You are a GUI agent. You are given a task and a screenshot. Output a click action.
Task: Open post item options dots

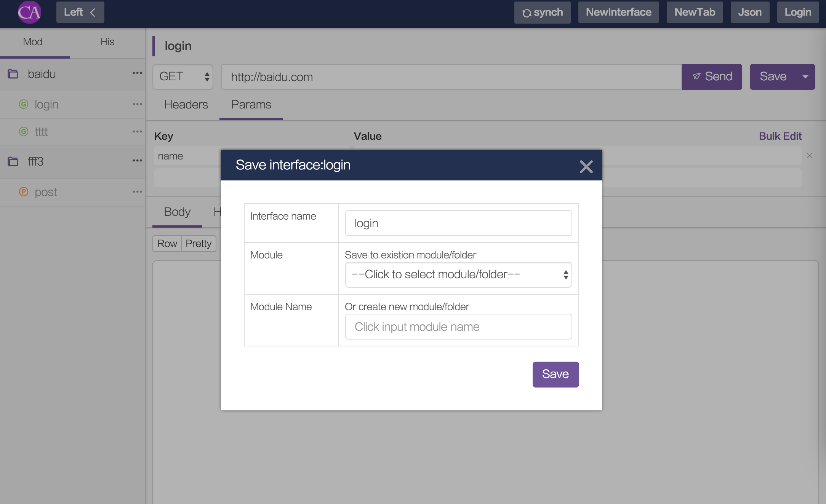[x=137, y=192]
